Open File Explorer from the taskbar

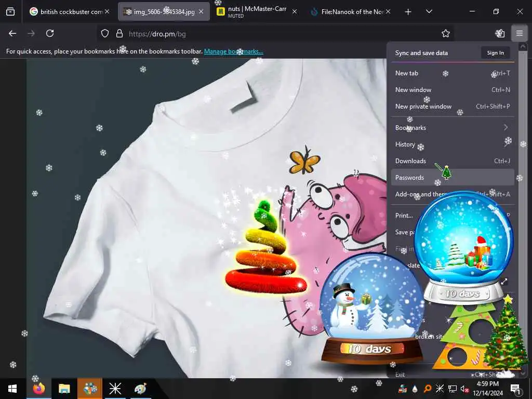pos(64,389)
